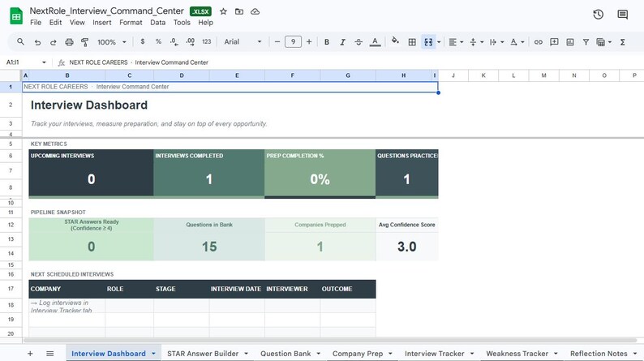Image resolution: width=644 pixels, height=361 pixels.
Task: Click the horizontal scrollbar
Action: tap(330, 340)
